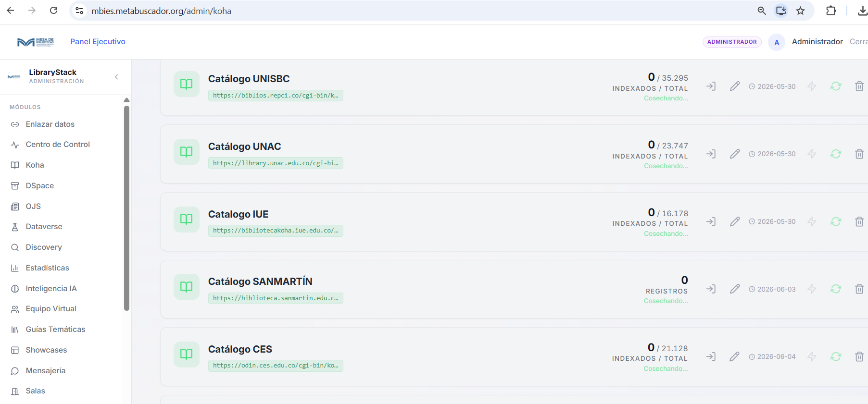Delete Catálogo CES with trash icon

tap(859, 357)
